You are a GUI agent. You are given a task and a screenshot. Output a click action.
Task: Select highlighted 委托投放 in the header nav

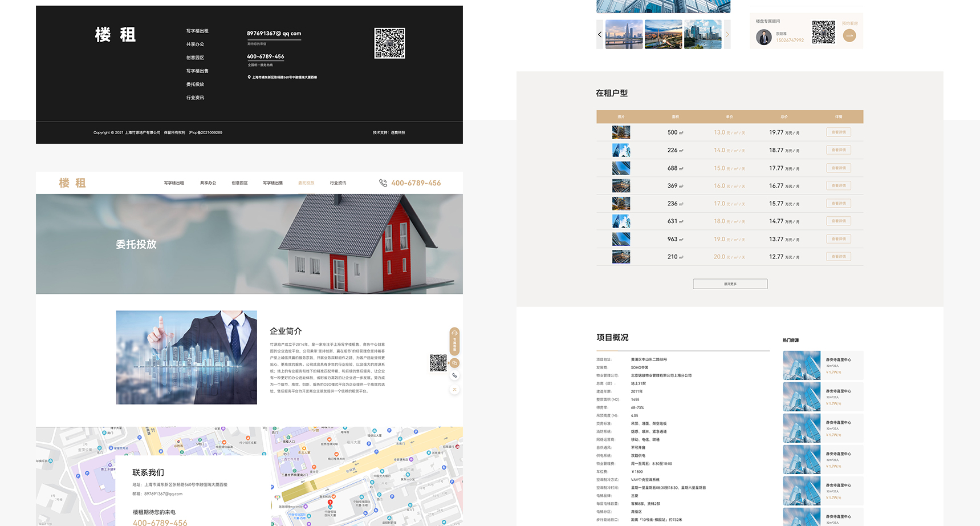point(306,183)
